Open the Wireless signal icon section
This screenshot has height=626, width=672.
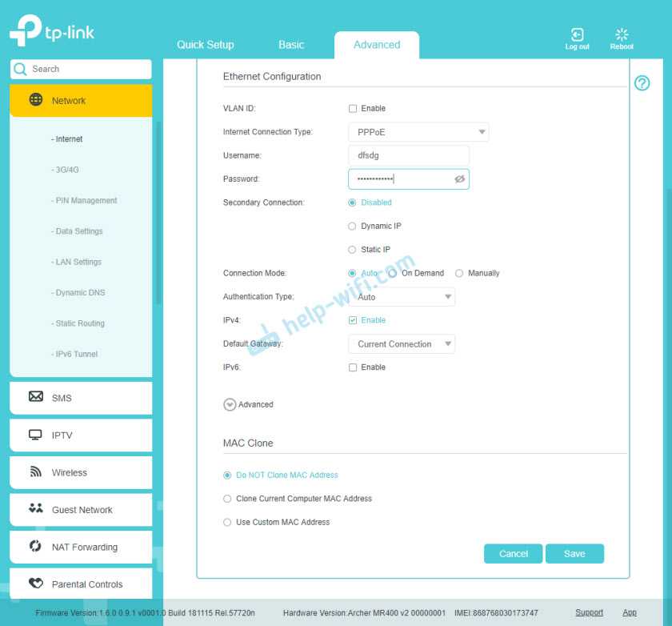coord(36,472)
